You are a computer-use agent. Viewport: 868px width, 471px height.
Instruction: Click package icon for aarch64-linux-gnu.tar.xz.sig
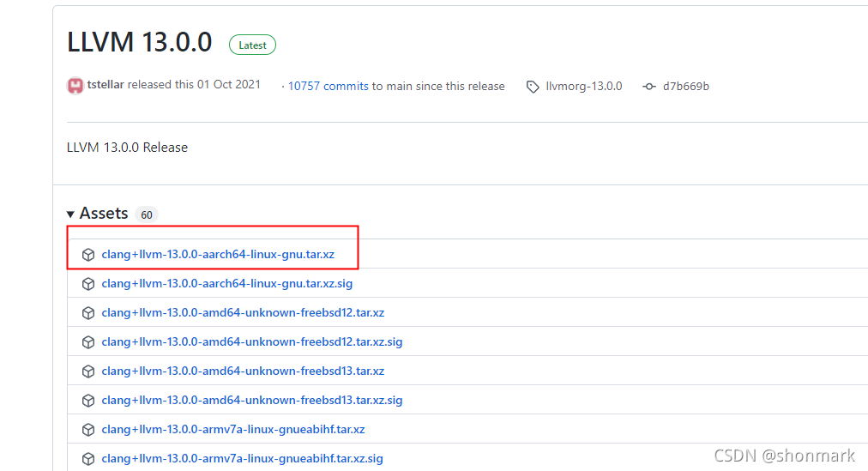(88, 284)
